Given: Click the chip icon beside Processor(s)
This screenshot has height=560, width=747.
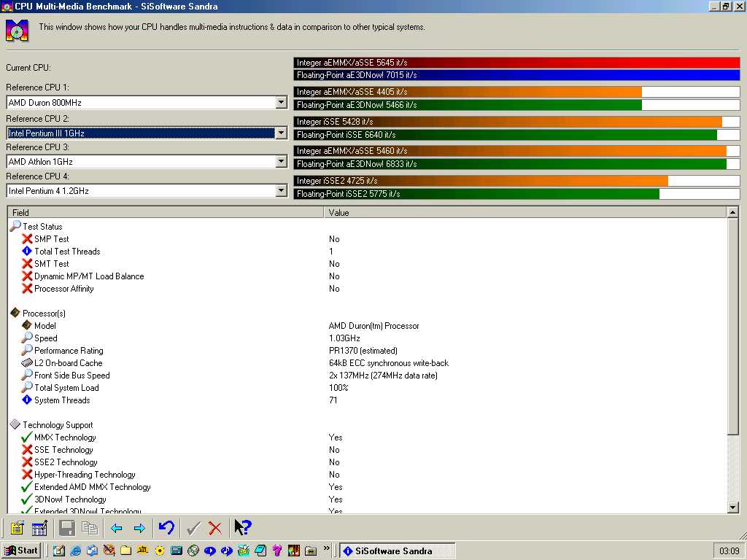Looking at the screenshot, I should click(15, 313).
